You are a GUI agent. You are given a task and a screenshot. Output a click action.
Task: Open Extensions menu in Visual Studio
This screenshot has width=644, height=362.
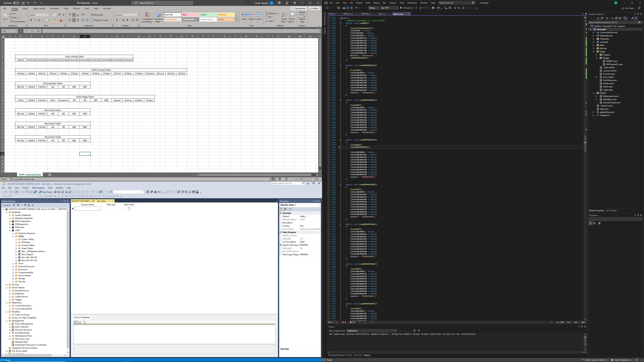click(412, 3)
